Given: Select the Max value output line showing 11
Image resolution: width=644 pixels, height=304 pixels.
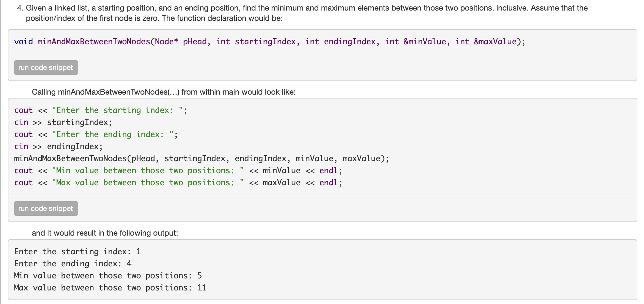Looking at the screenshot, I should (110, 287).
